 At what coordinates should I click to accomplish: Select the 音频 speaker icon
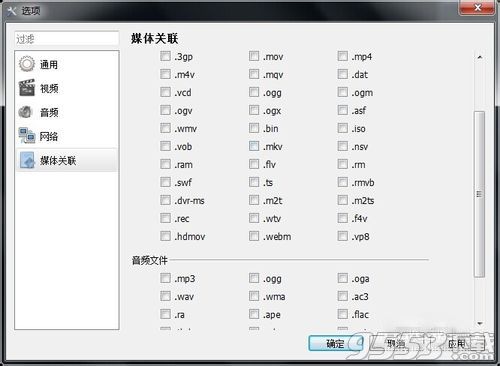pos(26,112)
